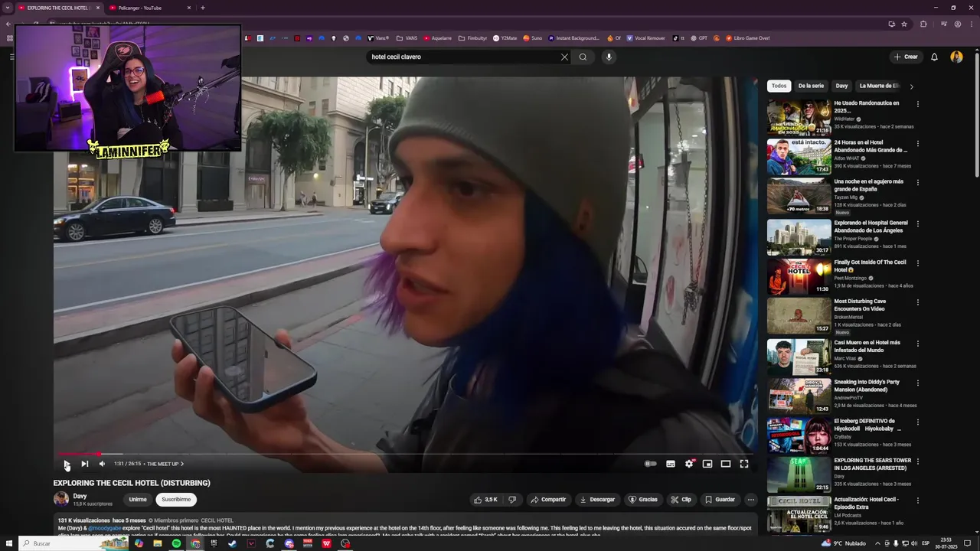Open the Suno bookmark

[532, 38]
